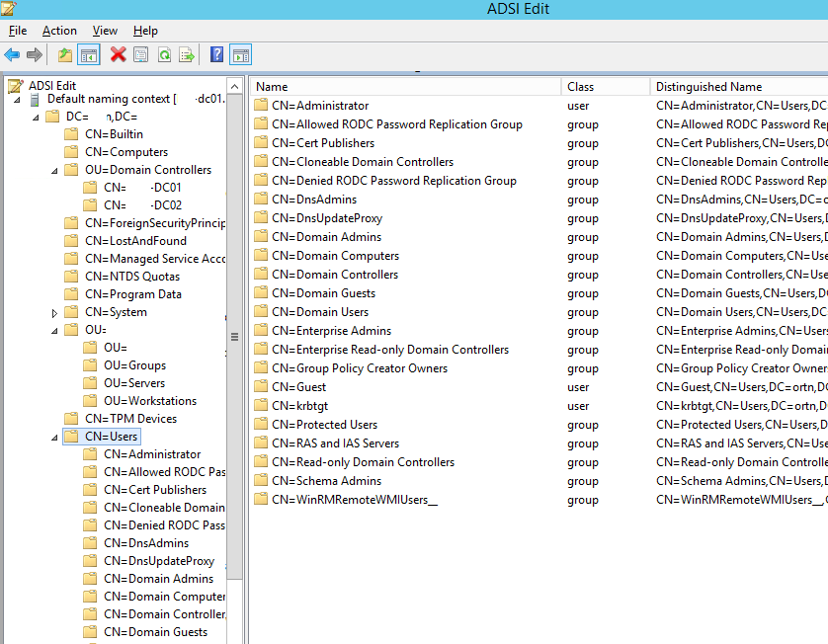
Task: Click the CN=Protected Users folder icon in list
Action: pyautogui.click(x=261, y=424)
